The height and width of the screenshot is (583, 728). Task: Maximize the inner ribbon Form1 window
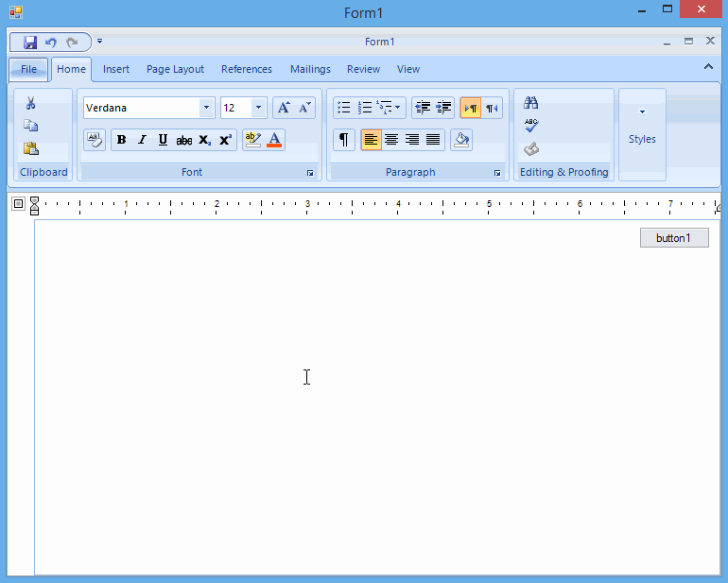[x=688, y=42]
